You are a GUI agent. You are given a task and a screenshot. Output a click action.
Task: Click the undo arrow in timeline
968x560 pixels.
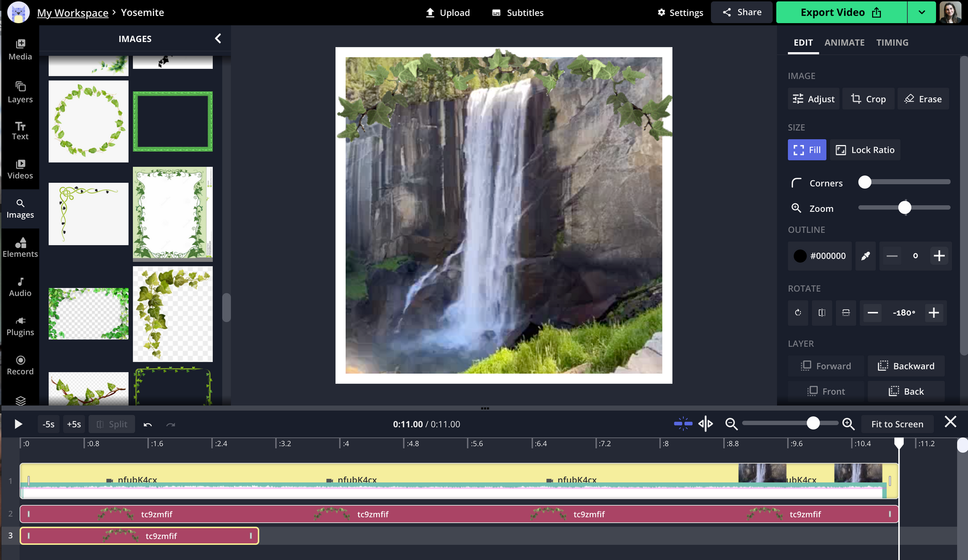click(x=148, y=425)
